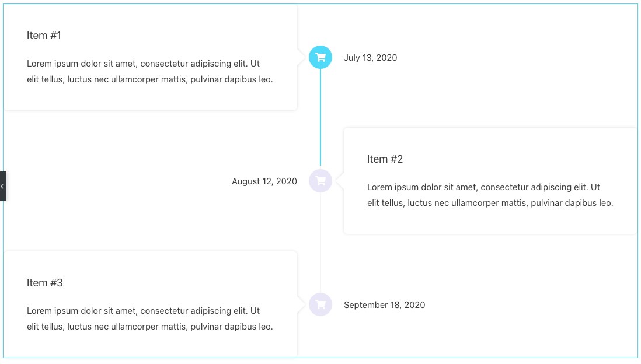The image size is (641, 364).
Task: Click the "elit tellus, luctus" second line in Item #3
Action: click(x=149, y=327)
